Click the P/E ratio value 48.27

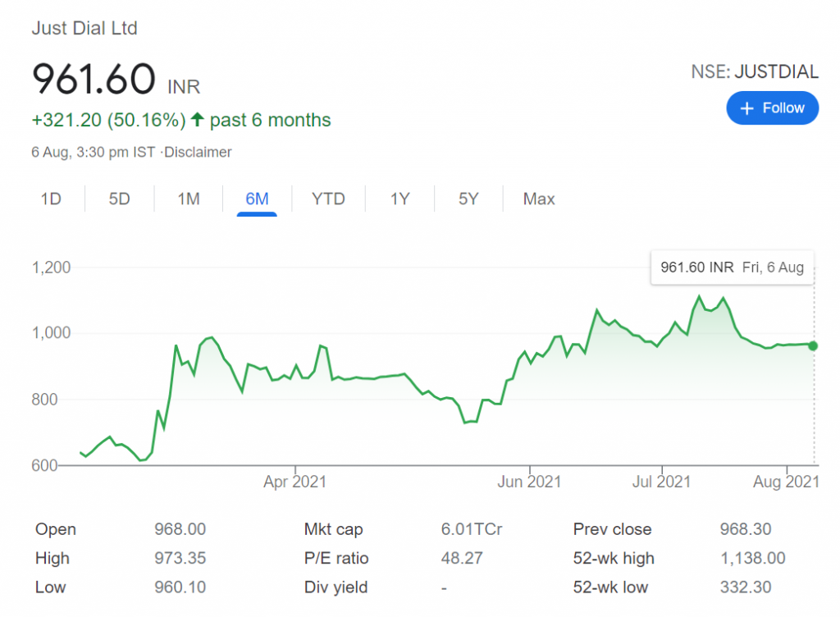(x=462, y=558)
